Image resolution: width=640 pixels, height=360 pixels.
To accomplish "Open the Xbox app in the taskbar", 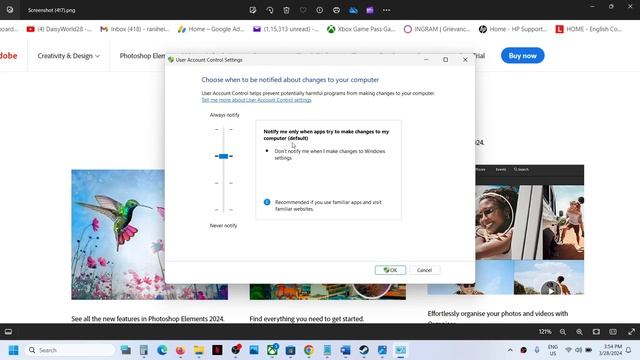I will 272,350.
